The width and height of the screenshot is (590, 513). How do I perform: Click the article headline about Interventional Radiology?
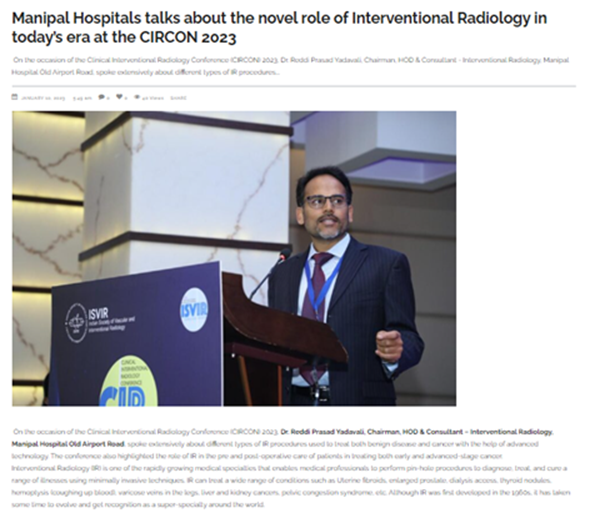pos(279,27)
